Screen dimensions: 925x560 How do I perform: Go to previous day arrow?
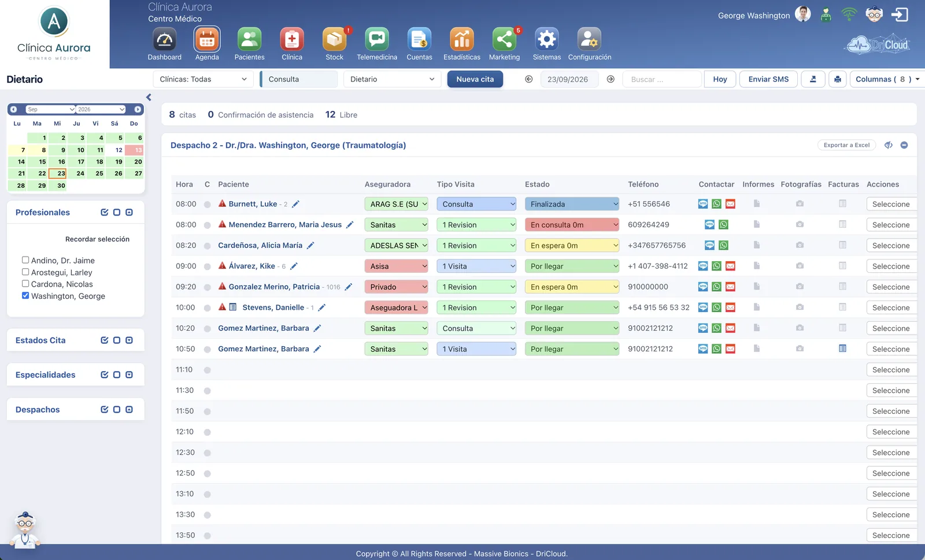pos(528,79)
